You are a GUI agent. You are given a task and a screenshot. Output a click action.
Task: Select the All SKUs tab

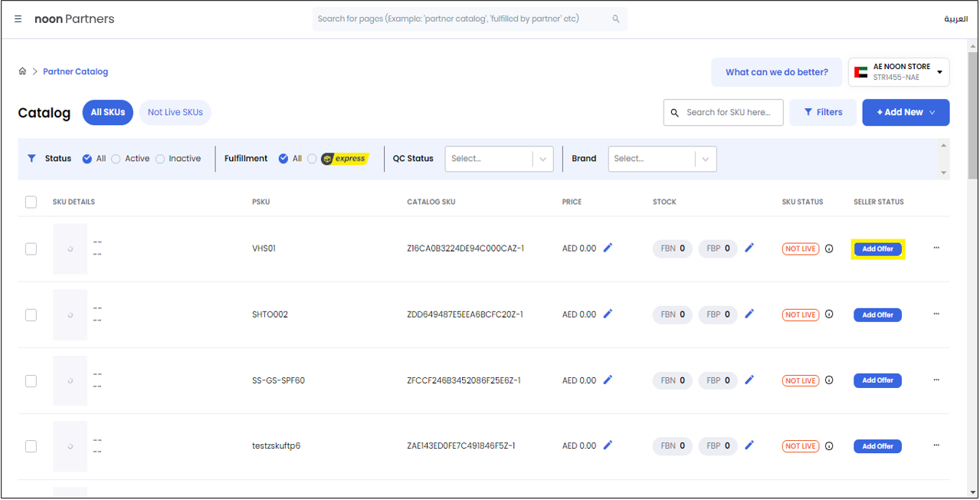tap(107, 112)
